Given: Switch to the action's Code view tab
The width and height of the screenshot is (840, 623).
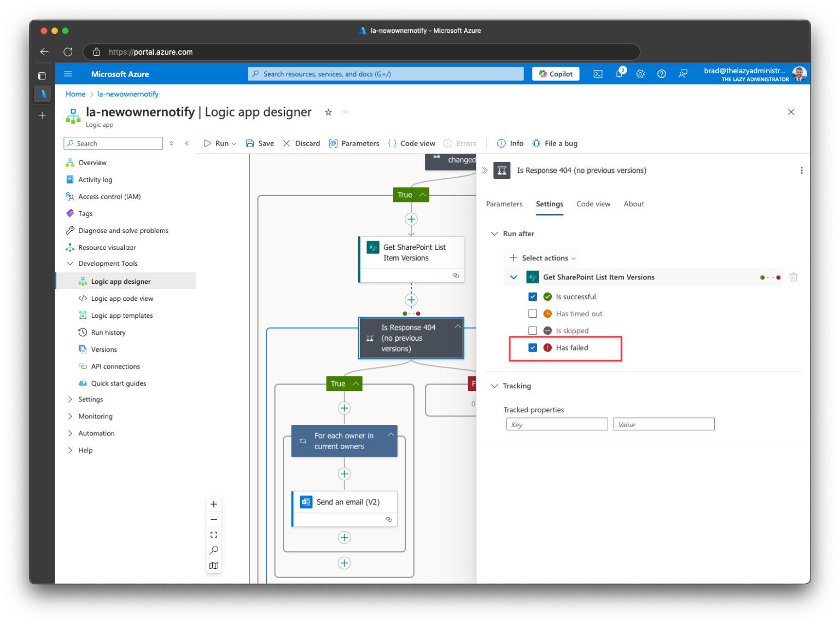Looking at the screenshot, I should click(593, 204).
